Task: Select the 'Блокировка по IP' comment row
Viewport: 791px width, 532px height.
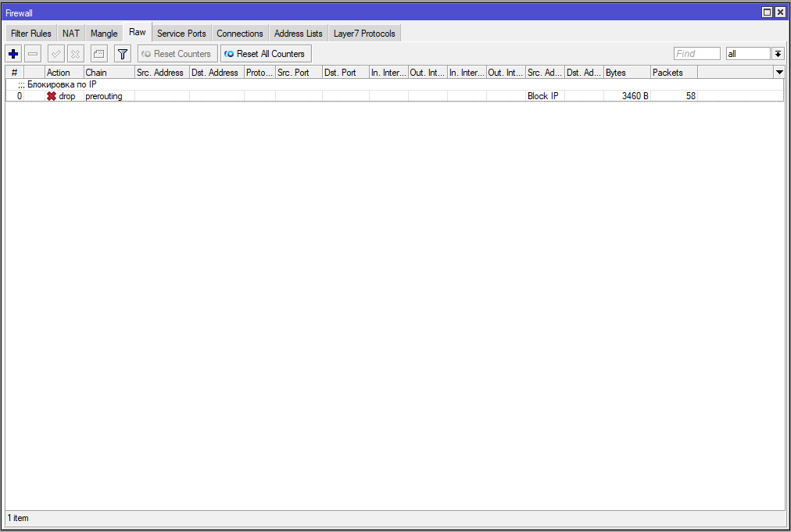Action: coord(395,84)
